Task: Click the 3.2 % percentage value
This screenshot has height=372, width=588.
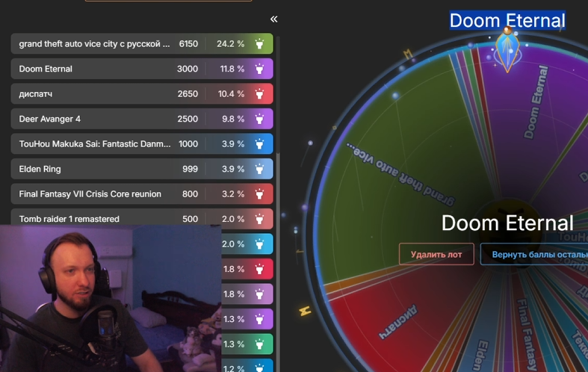Action: click(x=233, y=194)
